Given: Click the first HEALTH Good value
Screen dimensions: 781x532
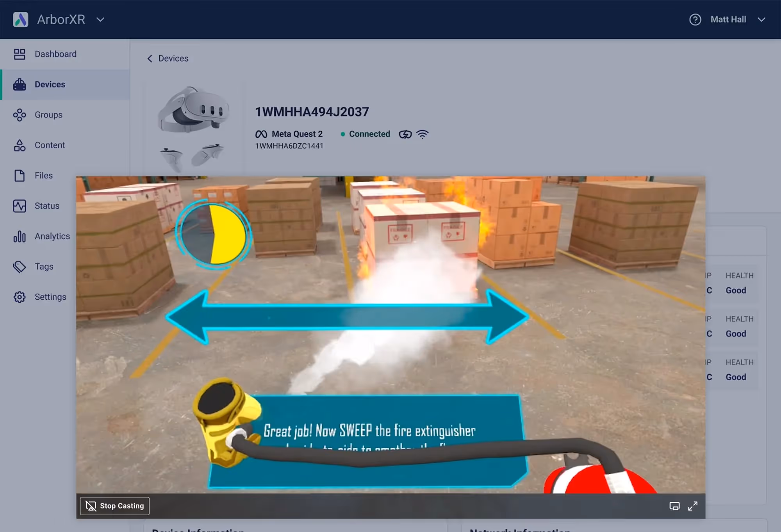Looking at the screenshot, I should [736, 290].
